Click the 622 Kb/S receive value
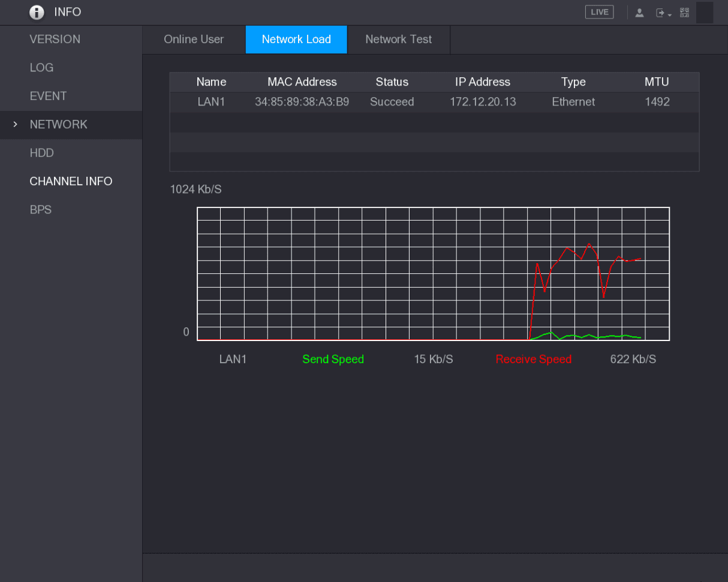Image resolution: width=728 pixels, height=582 pixels. click(633, 359)
